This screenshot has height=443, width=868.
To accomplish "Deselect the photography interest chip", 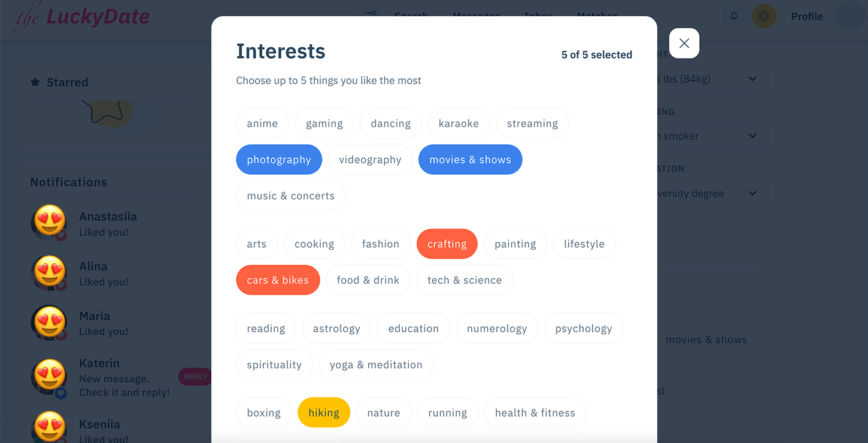I will coord(279,159).
